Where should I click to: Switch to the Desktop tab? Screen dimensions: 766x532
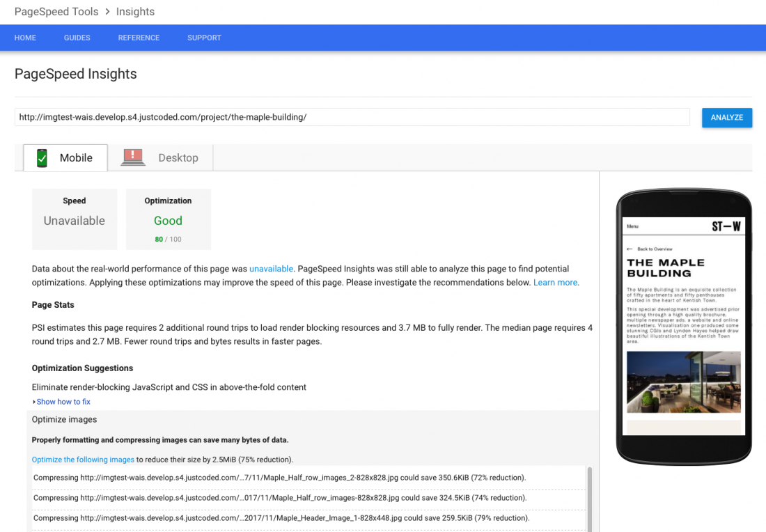[x=160, y=158]
